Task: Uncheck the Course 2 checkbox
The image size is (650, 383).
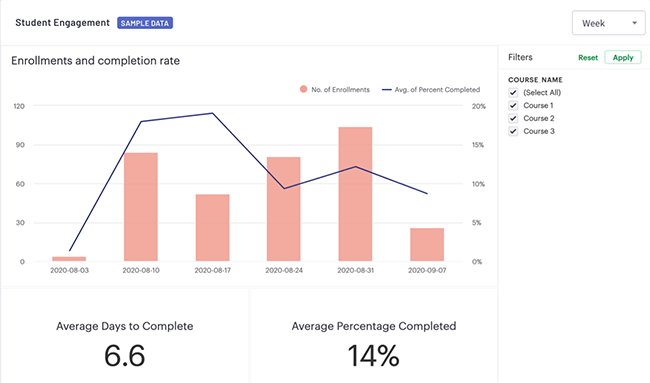Action: 513,118
